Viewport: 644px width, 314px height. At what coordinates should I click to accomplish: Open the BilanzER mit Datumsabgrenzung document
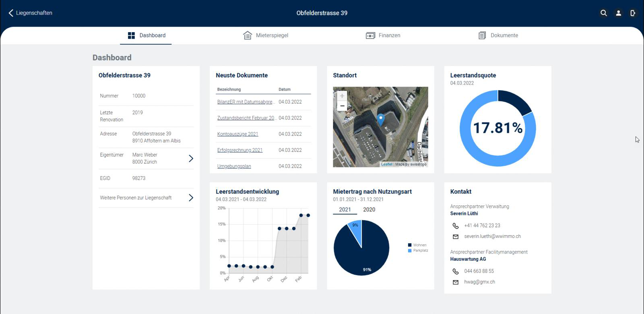246,102
